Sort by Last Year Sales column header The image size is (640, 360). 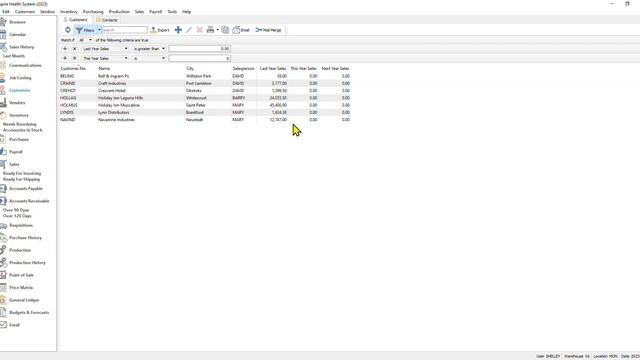pyautogui.click(x=273, y=69)
